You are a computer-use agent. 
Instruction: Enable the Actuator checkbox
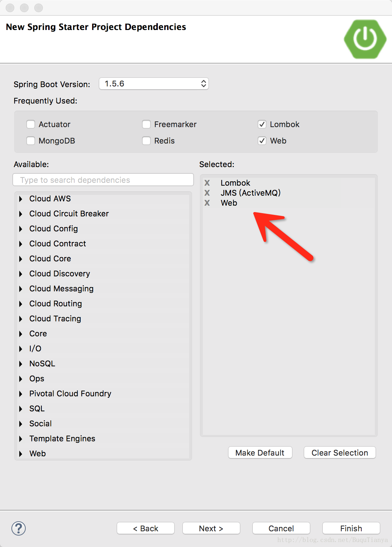[x=31, y=124]
